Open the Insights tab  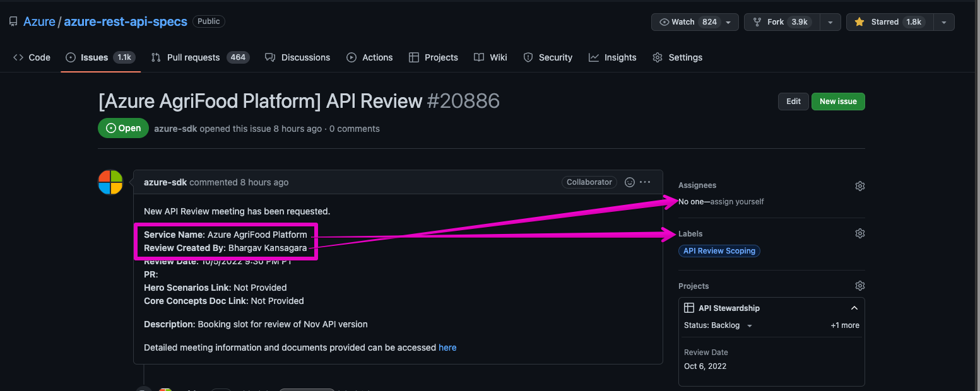(x=613, y=57)
